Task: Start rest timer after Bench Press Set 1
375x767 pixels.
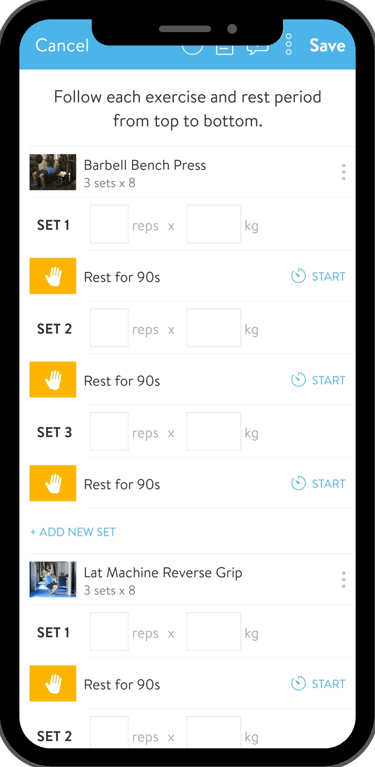Action: [x=318, y=276]
